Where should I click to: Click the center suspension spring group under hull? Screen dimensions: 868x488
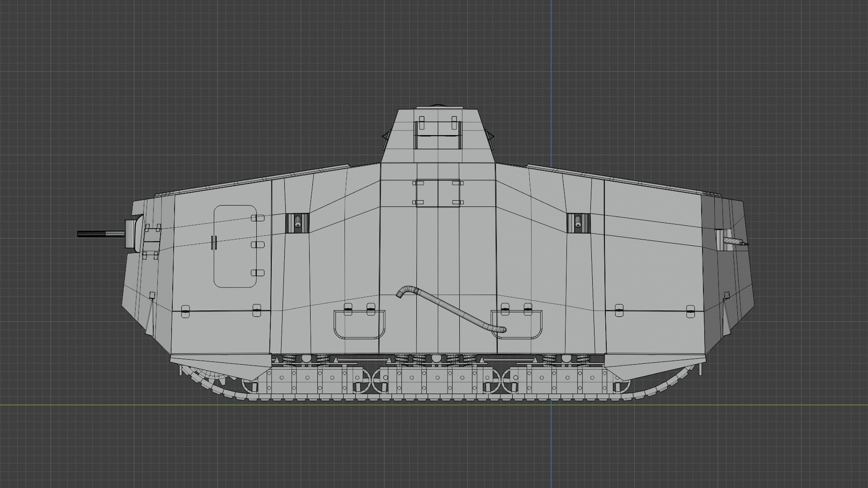(436, 359)
